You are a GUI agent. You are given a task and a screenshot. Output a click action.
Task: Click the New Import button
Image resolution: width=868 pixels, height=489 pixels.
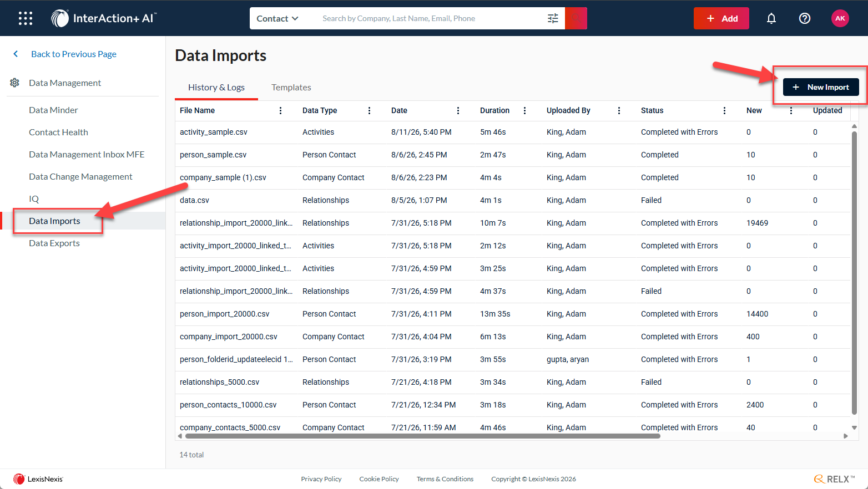tap(821, 87)
